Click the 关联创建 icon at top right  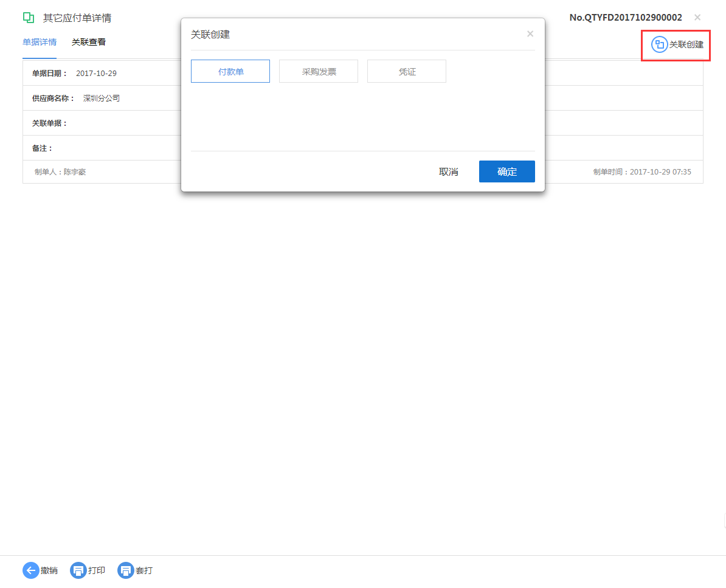(x=659, y=44)
